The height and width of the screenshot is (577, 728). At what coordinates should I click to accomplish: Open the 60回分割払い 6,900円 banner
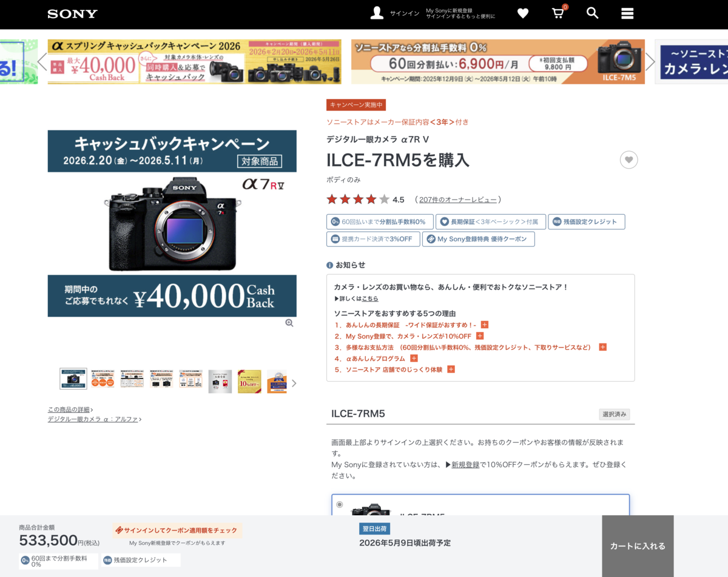pos(497,62)
